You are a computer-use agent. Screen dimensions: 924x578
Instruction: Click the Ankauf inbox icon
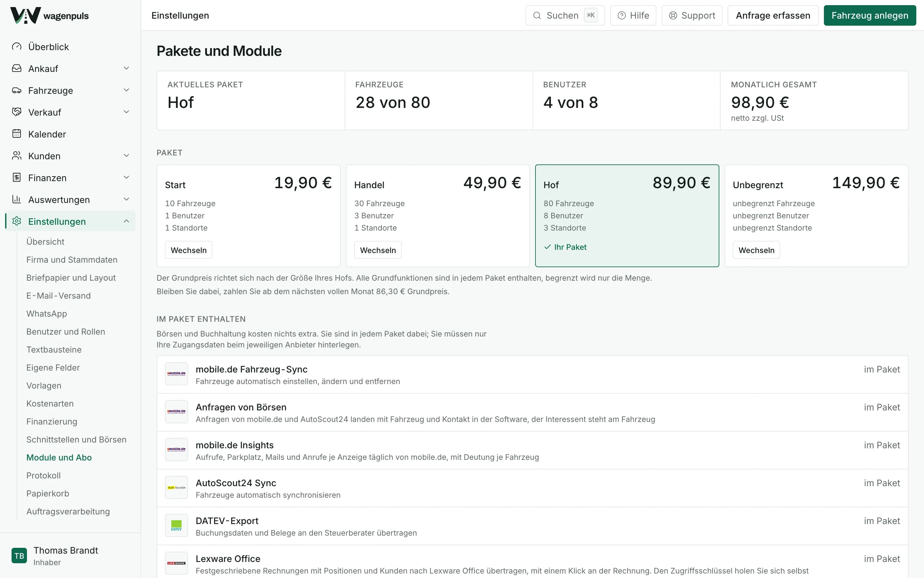(17, 68)
